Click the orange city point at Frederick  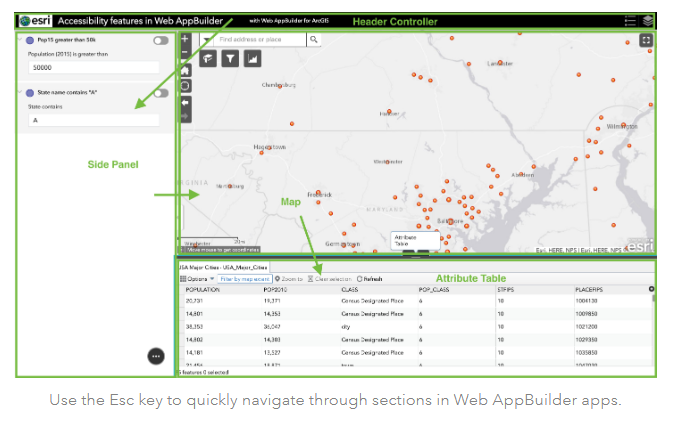pyautogui.click(x=318, y=193)
